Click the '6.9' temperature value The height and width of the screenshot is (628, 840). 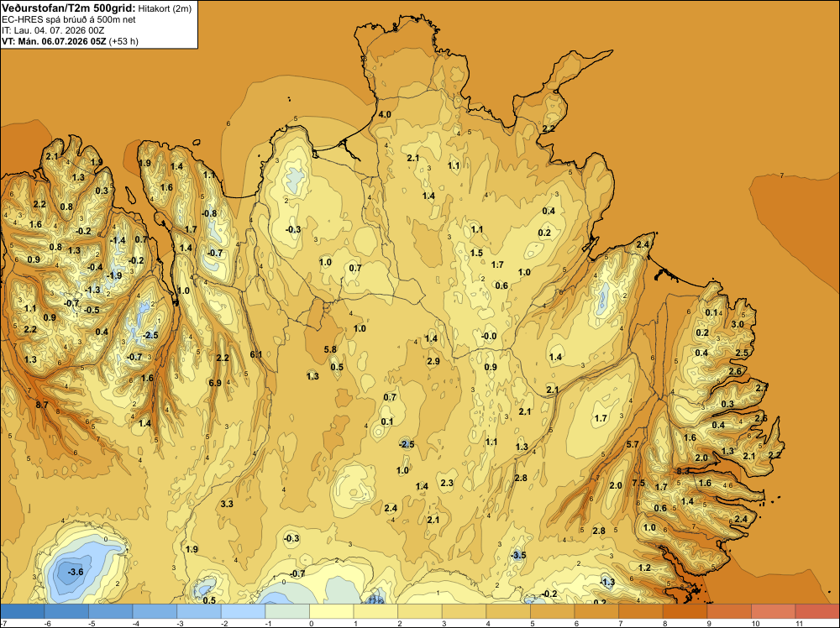click(215, 383)
